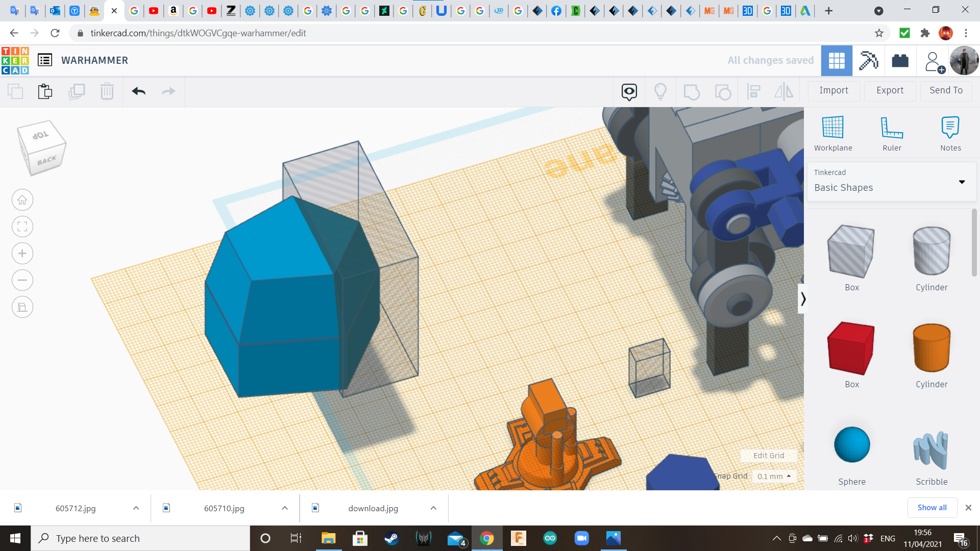Click the Home view icon
This screenshot has height=551, width=980.
click(22, 200)
